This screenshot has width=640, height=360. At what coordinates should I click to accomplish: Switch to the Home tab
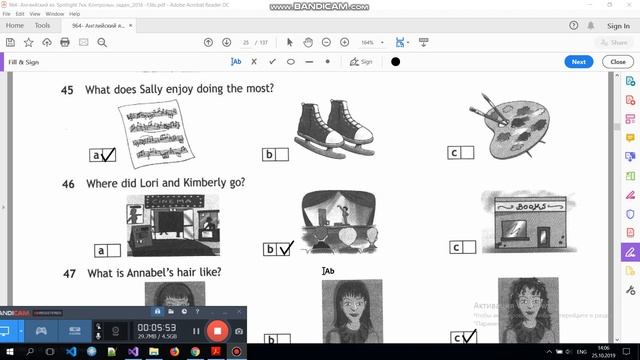[15, 26]
